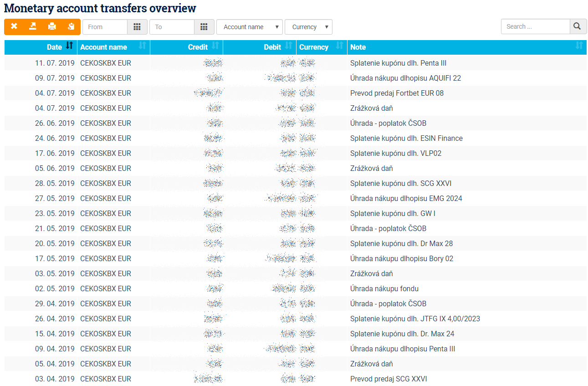Click into the To date field
Viewport: 588px width, 386px height.
click(172, 27)
